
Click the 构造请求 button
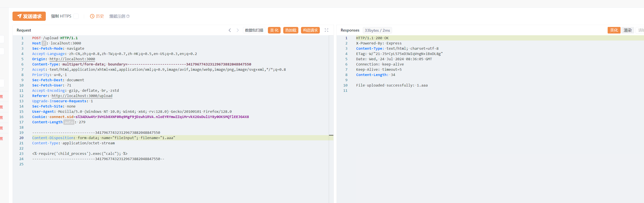coord(310,30)
